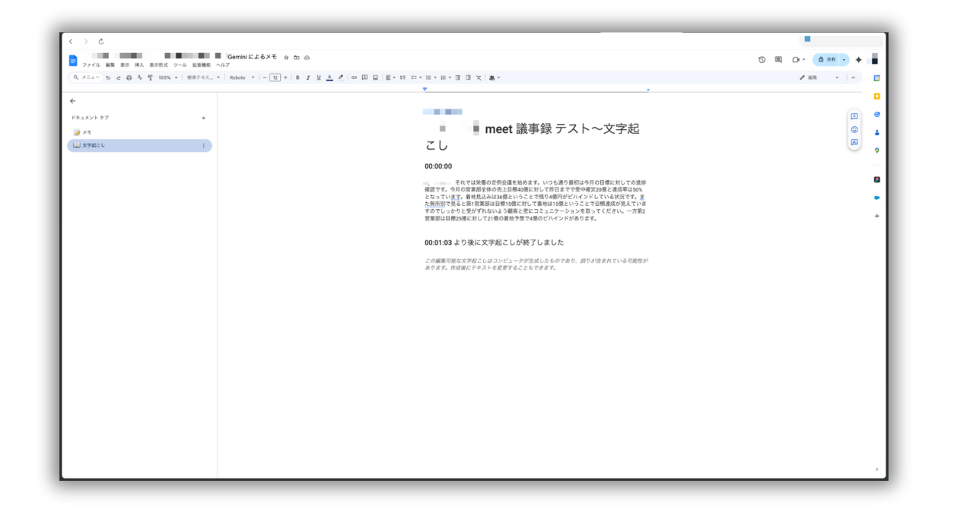Viewport: 980px width, 513px height.
Task: Star this document
Action: pyautogui.click(x=286, y=57)
